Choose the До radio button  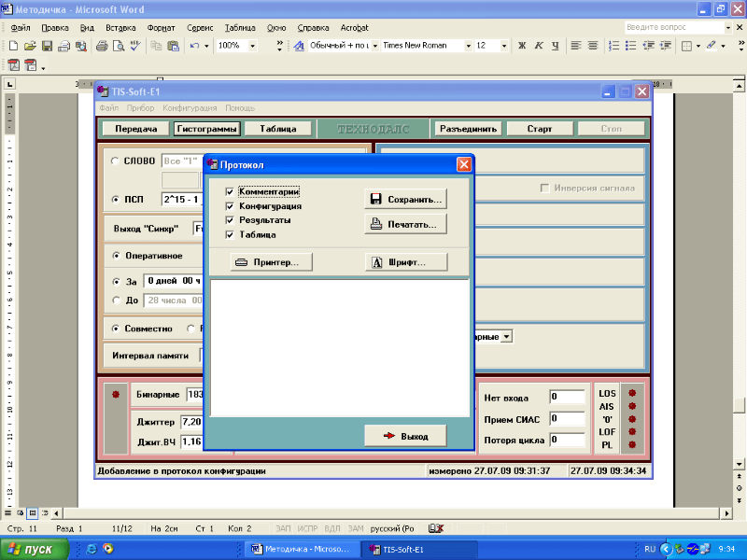click(x=116, y=300)
